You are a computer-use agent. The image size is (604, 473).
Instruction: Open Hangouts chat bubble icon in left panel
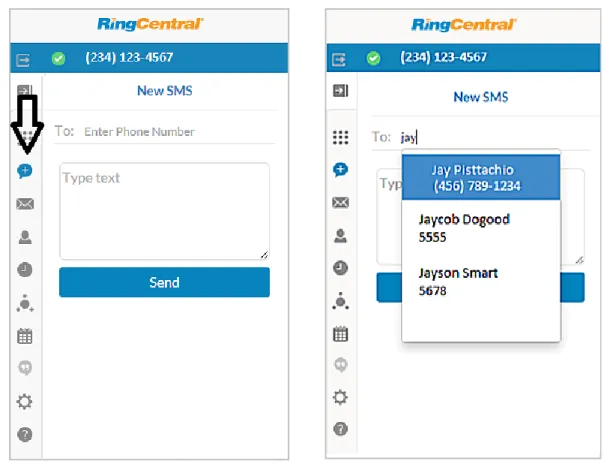[25, 367]
